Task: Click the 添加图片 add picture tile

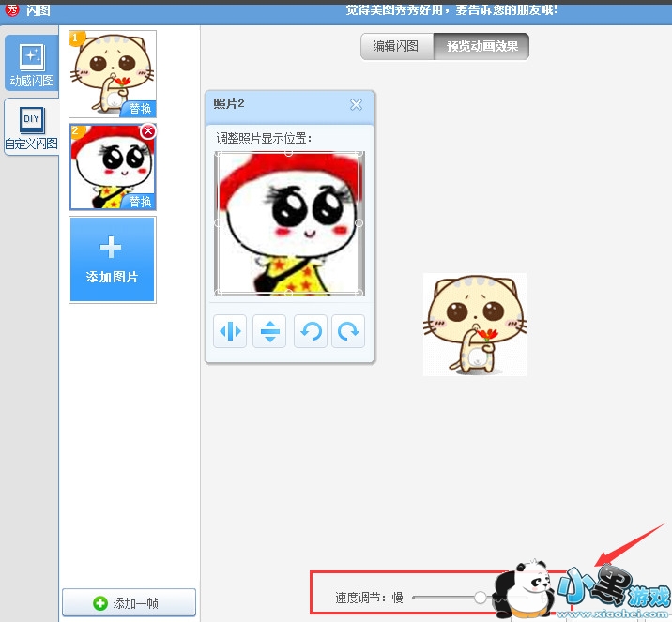Action: click(x=113, y=260)
